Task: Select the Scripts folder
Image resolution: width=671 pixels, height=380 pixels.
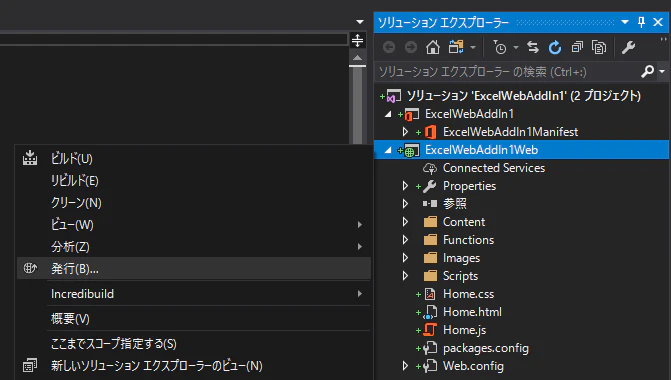Action: (x=460, y=276)
